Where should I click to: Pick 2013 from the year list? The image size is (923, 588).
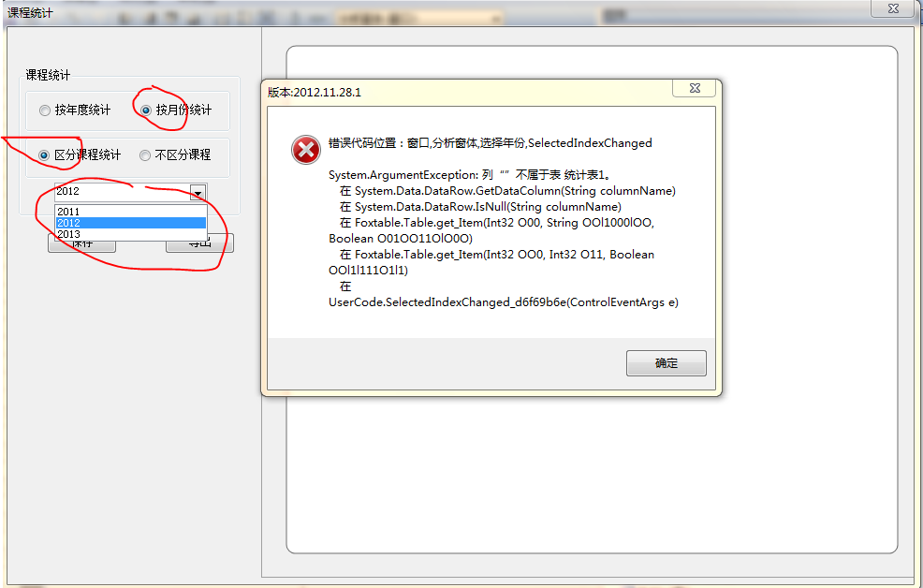131,234
